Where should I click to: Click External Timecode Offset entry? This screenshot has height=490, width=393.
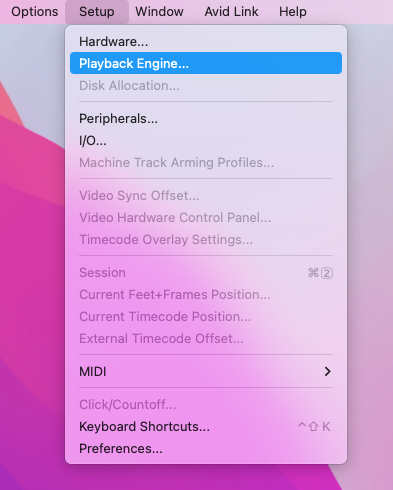pos(206,339)
